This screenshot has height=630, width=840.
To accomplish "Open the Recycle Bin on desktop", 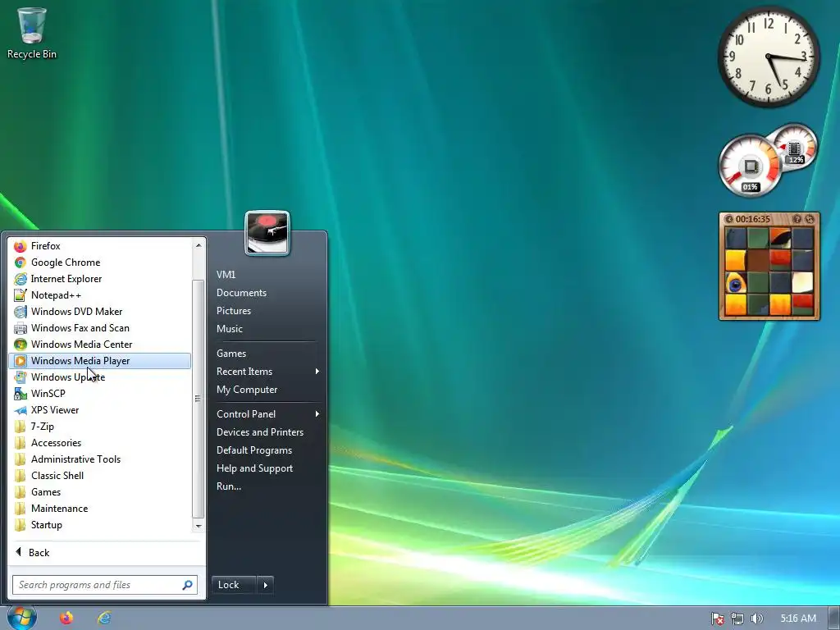I will 32,33.
